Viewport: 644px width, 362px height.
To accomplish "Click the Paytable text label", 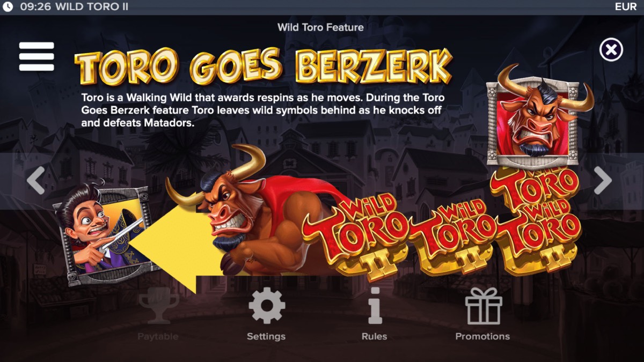I will 158,337.
